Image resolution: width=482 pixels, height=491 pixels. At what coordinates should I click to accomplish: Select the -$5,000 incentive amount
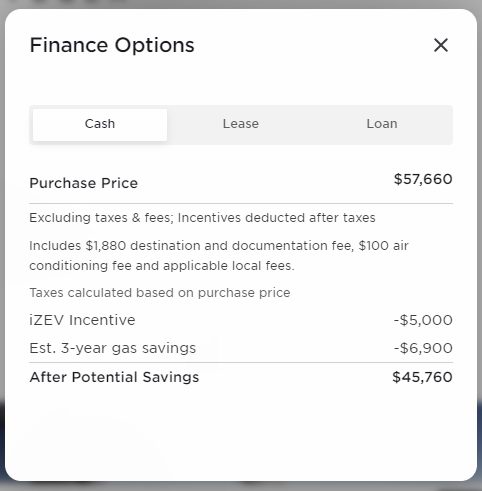tap(423, 320)
